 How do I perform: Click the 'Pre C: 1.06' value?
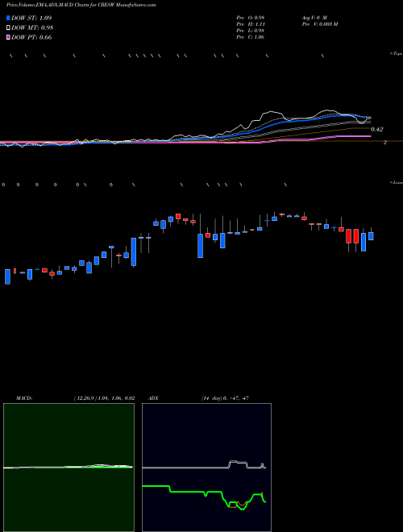tap(251, 37)
